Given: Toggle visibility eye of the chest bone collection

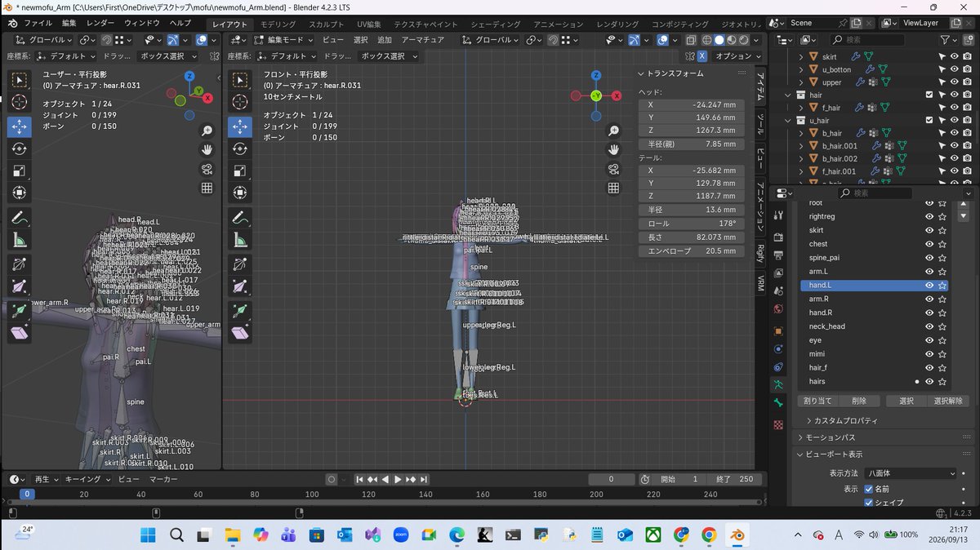Looking at the screenshot, I should [929, 244].
